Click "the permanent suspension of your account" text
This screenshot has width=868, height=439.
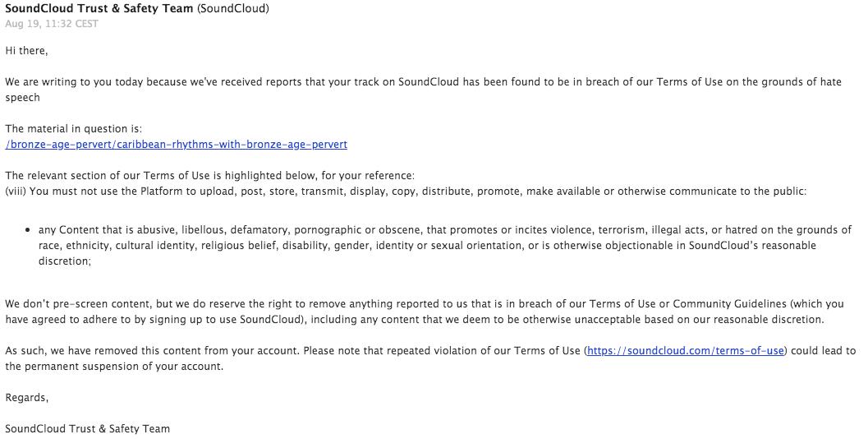click(x=114, y=367)
